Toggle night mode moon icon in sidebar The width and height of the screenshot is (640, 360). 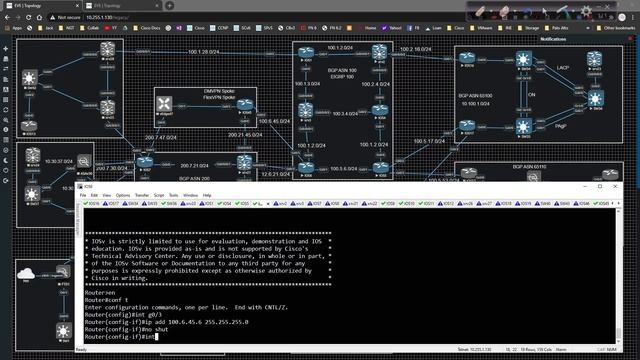[x=6, y=160]
